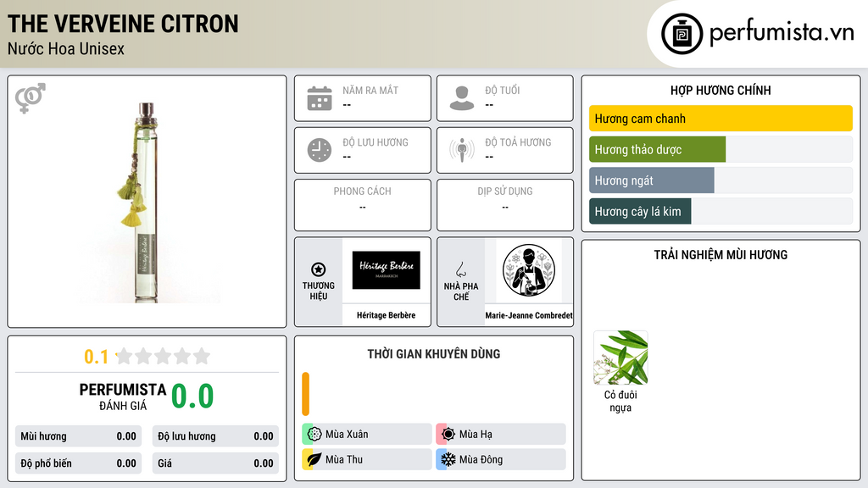Click the Giá score row
This screenshot has height=488, width=868.
(215, 463)
